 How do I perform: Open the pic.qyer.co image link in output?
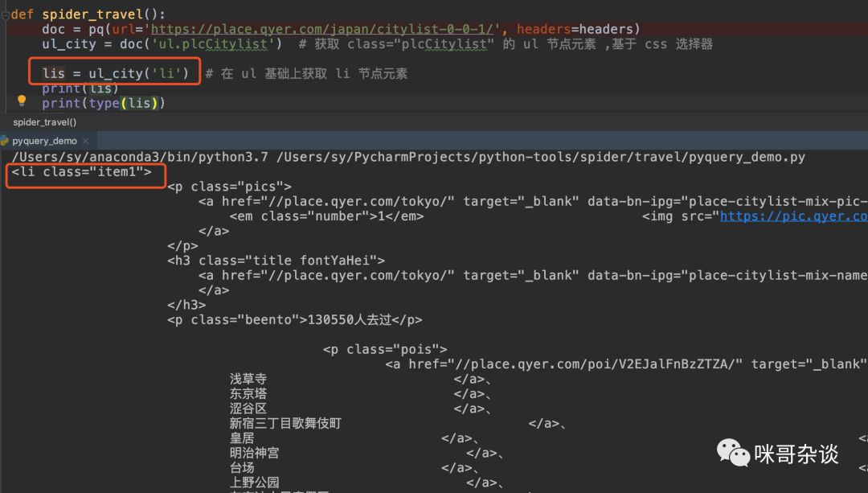(x=793, y=216)
